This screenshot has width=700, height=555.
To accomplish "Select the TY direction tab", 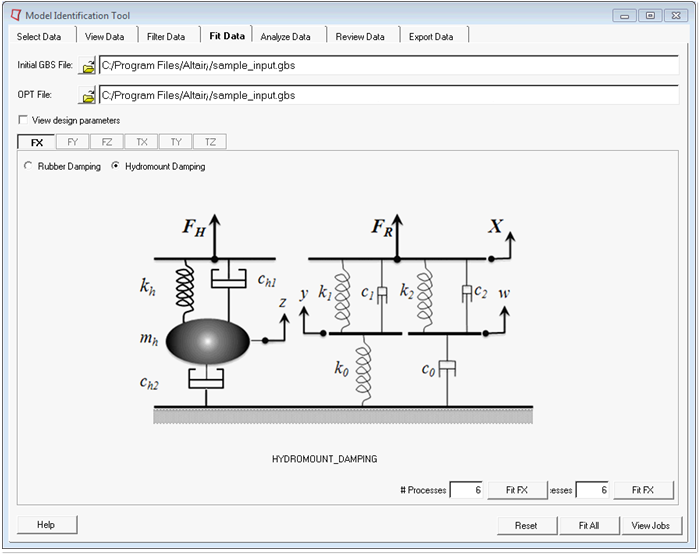I will pyautogui.click(x=176, y=142).
